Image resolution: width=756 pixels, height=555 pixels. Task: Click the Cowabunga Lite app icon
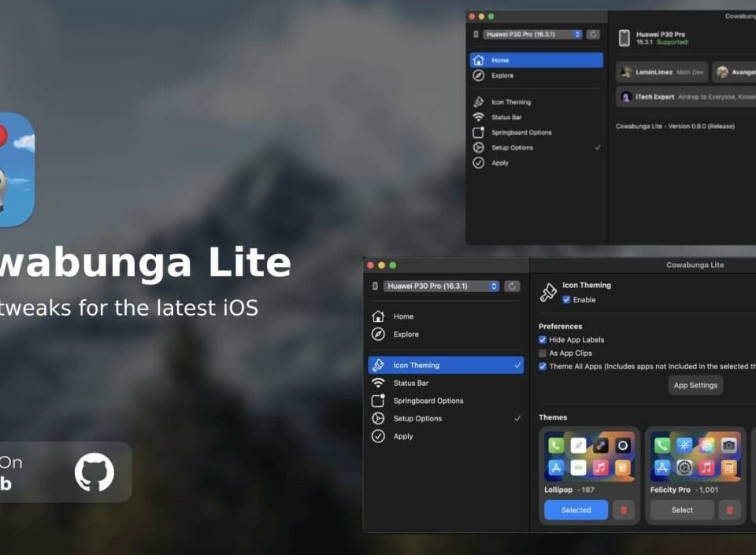click(17, 169)
